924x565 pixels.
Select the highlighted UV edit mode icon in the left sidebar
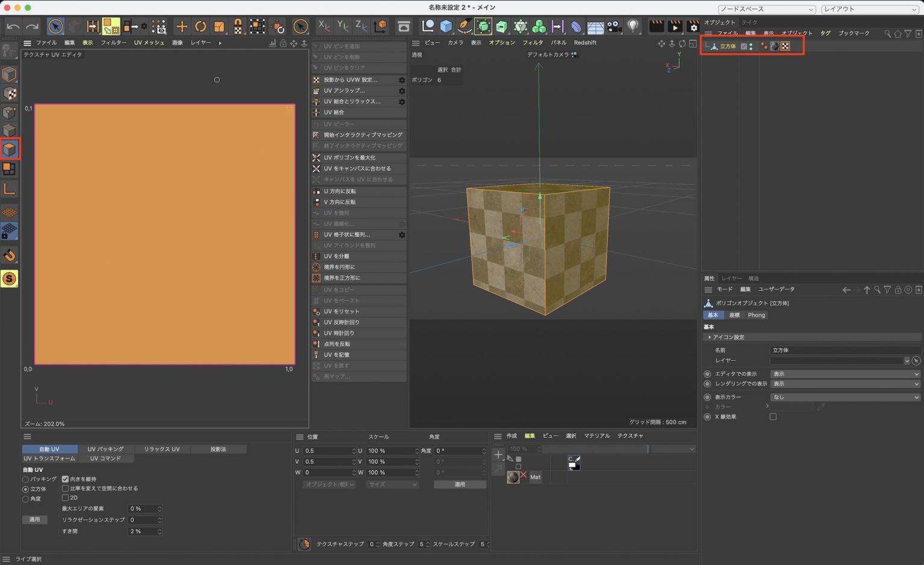tap(10, 150)
